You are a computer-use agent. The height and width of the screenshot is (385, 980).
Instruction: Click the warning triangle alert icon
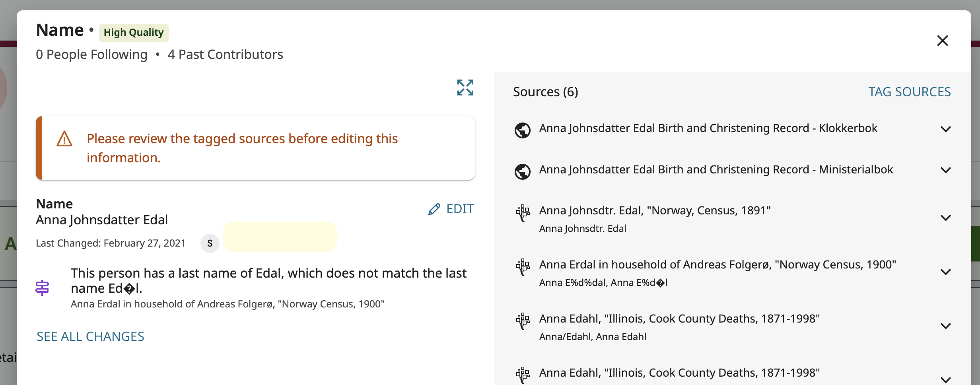click(64, 139)
